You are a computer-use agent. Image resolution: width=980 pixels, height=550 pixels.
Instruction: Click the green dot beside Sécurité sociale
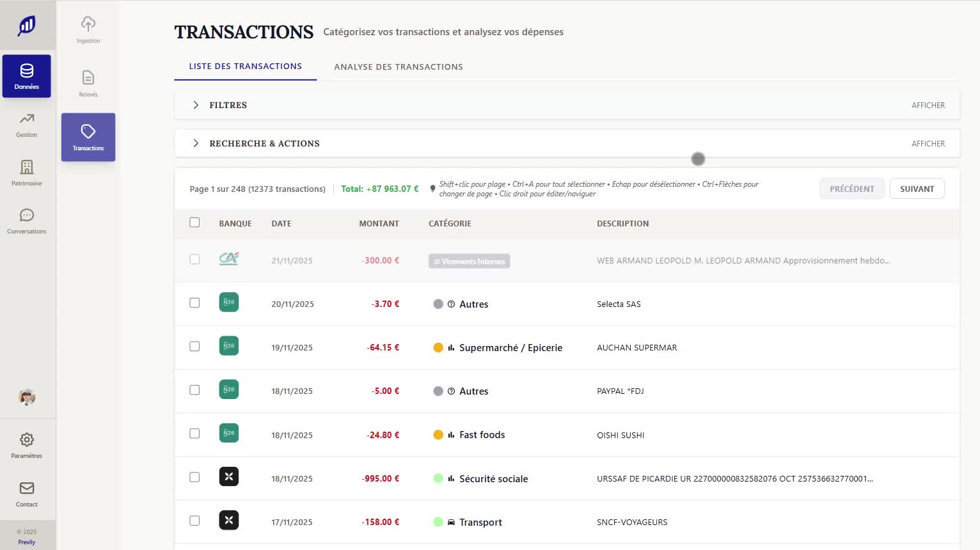(438, 478)
